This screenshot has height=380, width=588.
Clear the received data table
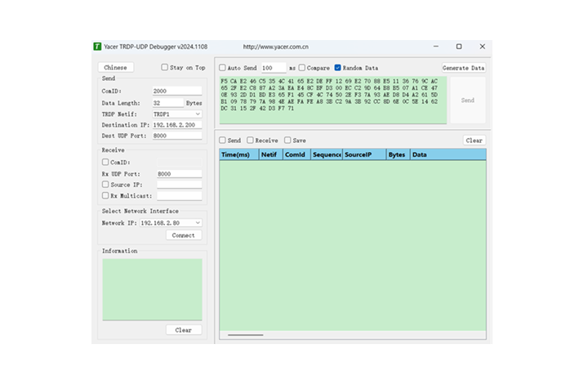pyautogui.click(x=474, y=141)
